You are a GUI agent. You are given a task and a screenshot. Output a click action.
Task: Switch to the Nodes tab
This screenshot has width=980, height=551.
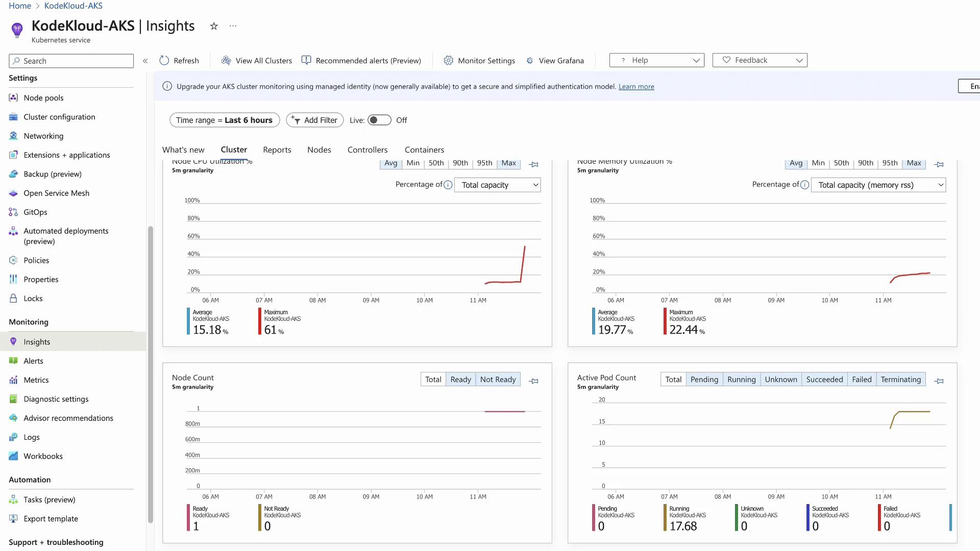click(319, 149)
